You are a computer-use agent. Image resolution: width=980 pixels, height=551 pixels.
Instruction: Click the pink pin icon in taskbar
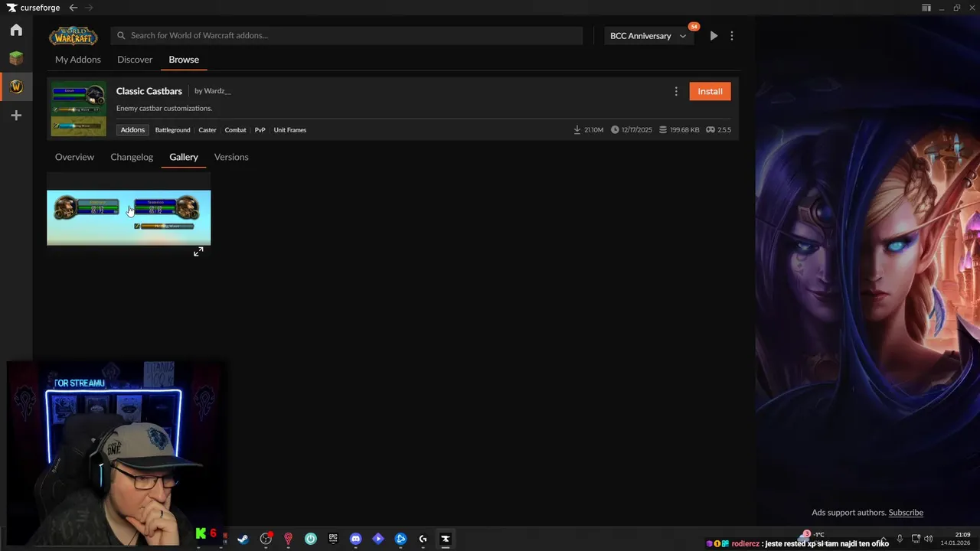[x=288, y=539]
